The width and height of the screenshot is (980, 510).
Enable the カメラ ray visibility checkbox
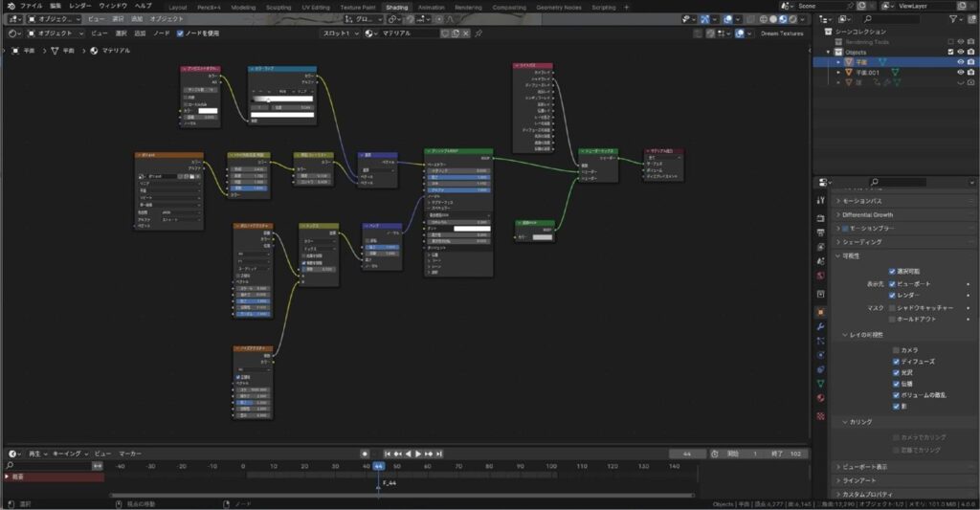pyautogui.click(x=896, y=350)
